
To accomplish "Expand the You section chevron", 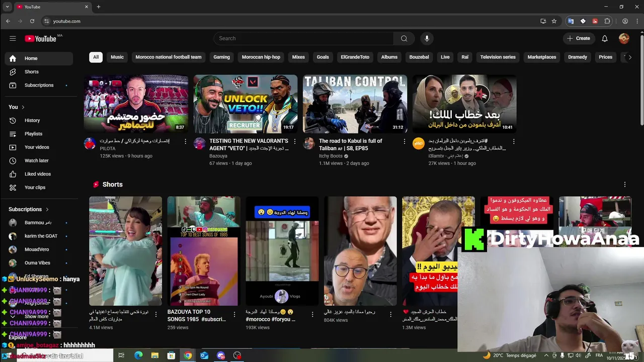I will [x=23, y=107].
